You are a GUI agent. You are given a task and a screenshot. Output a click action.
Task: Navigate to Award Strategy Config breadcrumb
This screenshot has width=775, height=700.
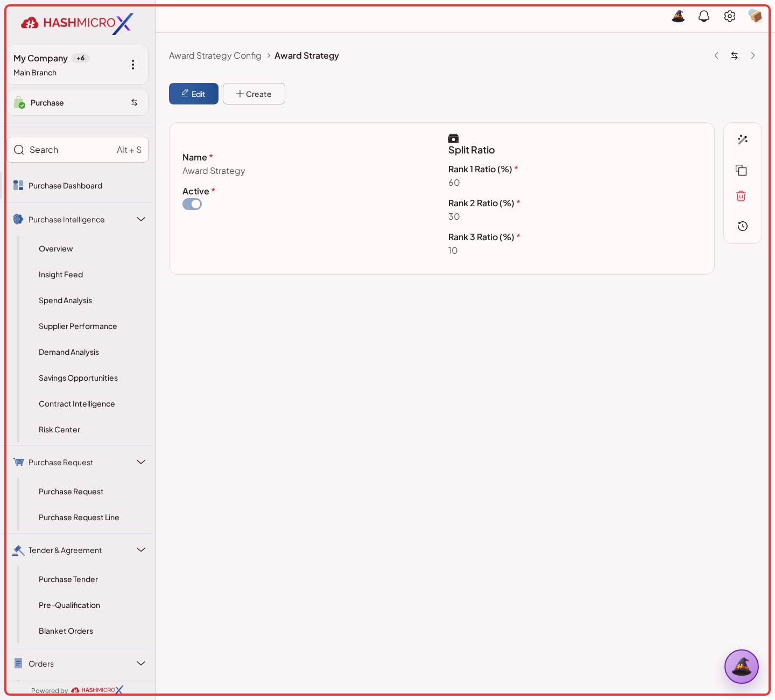215,55
